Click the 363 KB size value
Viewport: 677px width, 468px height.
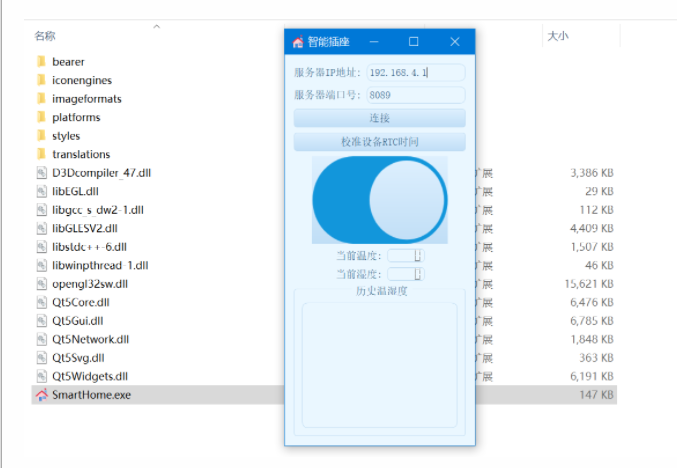click(596, 358)
